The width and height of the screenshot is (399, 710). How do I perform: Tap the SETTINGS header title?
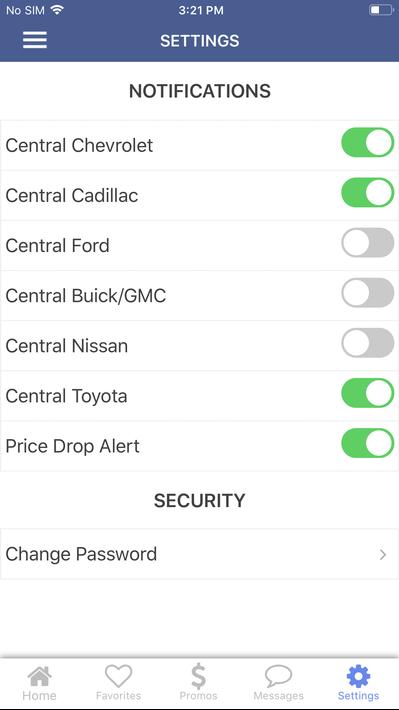pos(200,41)
